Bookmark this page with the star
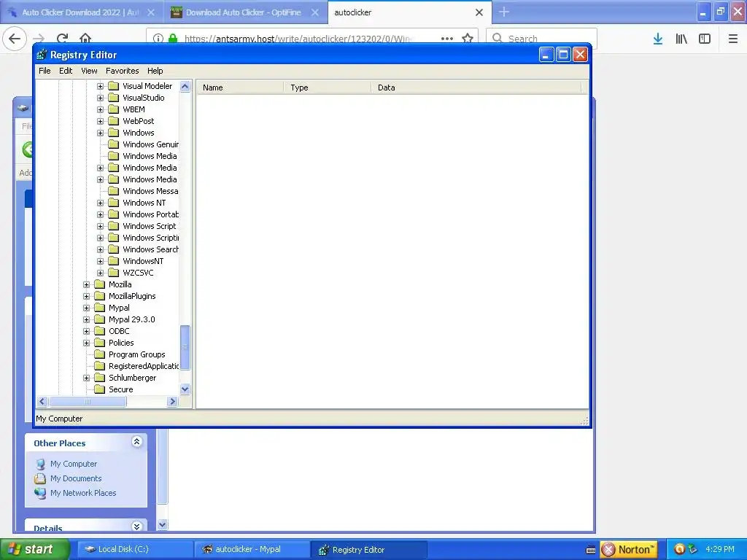The image size is (747, 560). [468, 38]
